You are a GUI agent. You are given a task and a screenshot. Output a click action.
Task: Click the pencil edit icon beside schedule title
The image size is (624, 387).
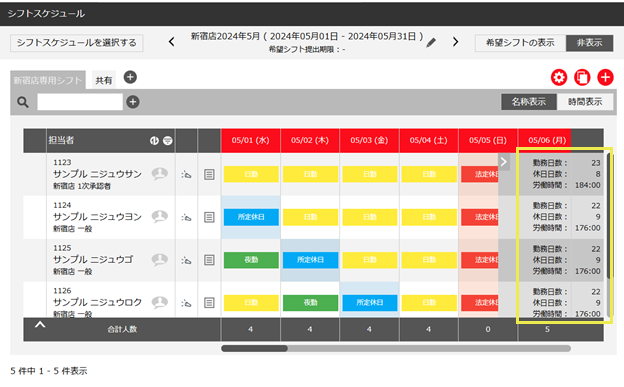click(431, 43)
